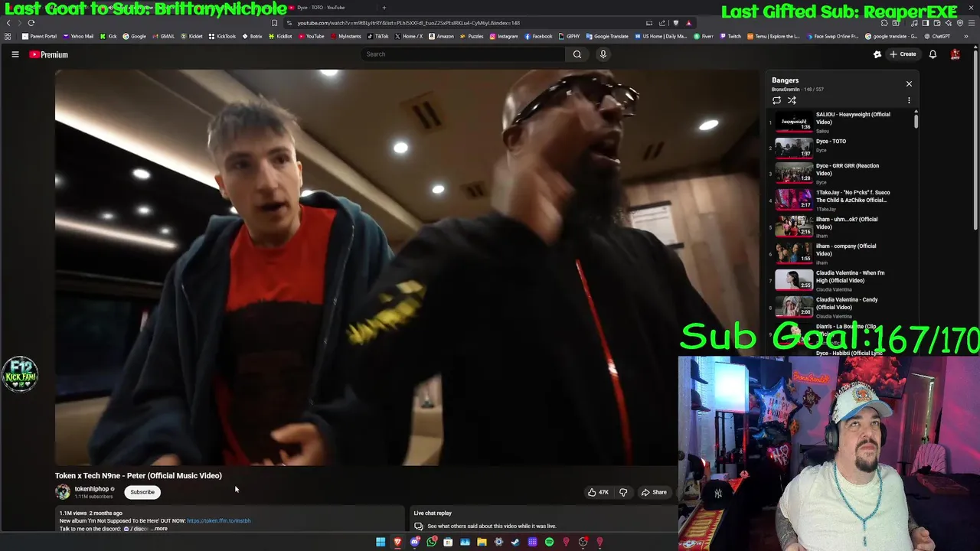Open the Kick bookmark
This screenshot has height=551, width=980.
tap(109, 36)
